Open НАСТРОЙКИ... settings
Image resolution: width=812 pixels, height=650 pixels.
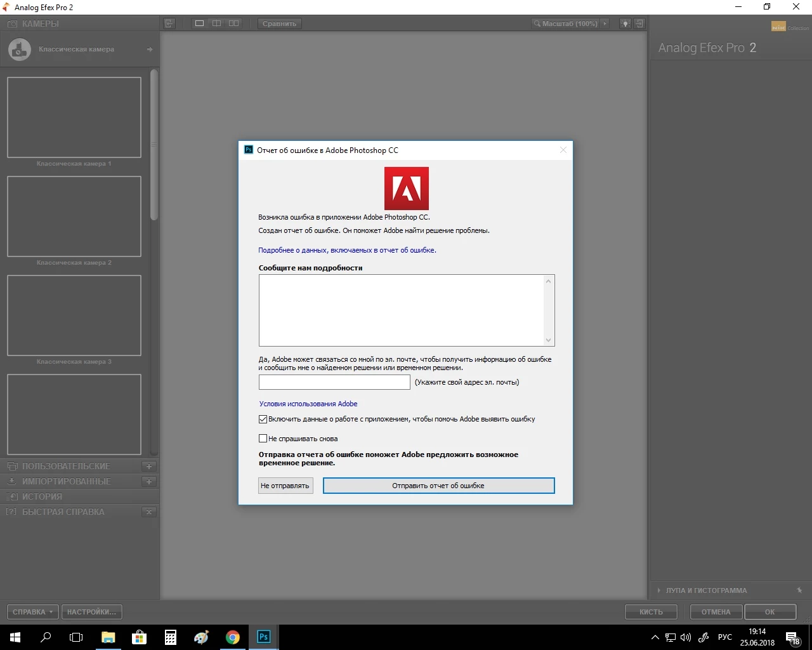pos(92,612)
